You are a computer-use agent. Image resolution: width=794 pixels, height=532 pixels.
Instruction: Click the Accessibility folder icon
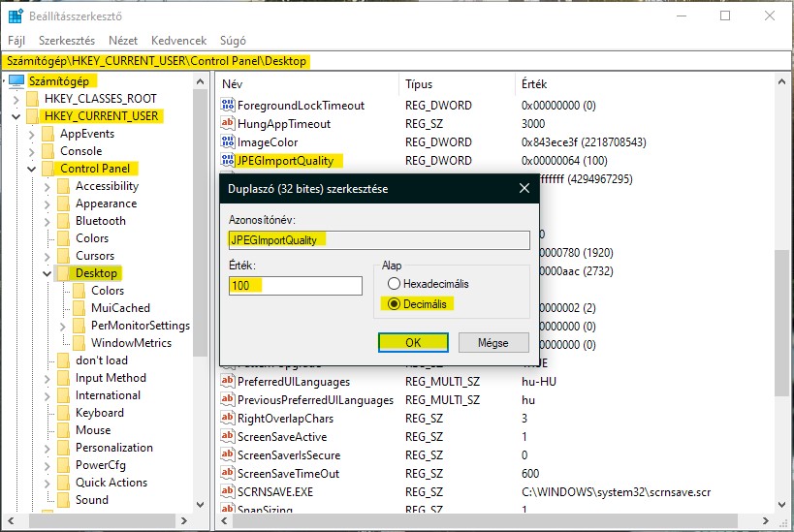pos(63,186)
